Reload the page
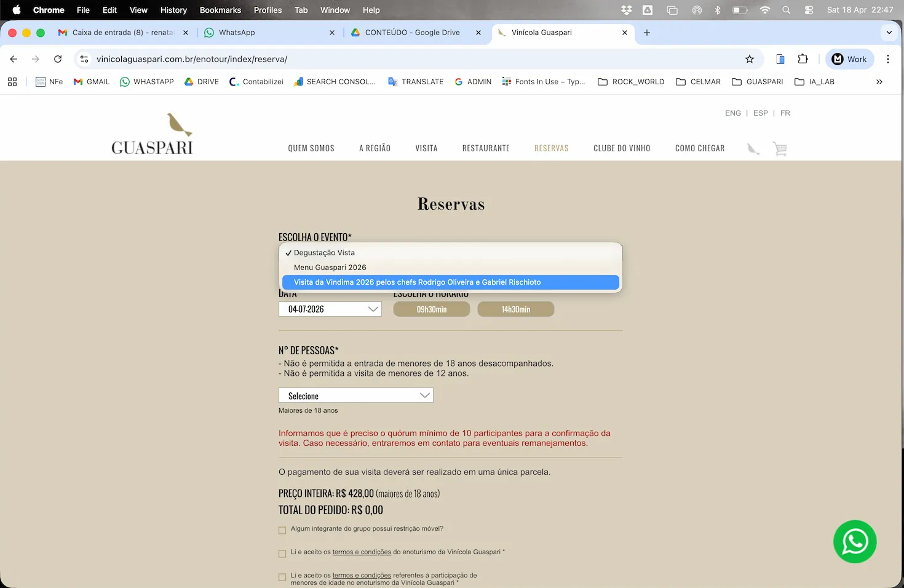Image resolution: width=904 pixels, height=588 pixels. [x=58, y=59]
